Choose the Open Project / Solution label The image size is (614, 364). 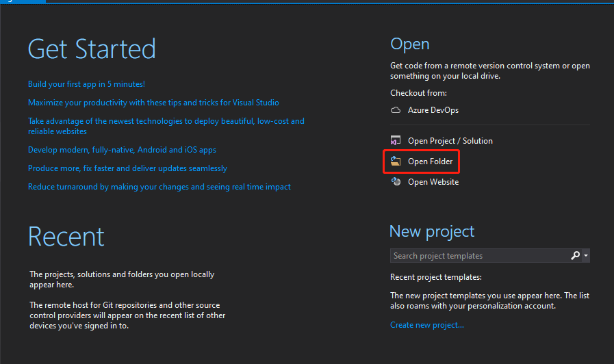[450, 141]
